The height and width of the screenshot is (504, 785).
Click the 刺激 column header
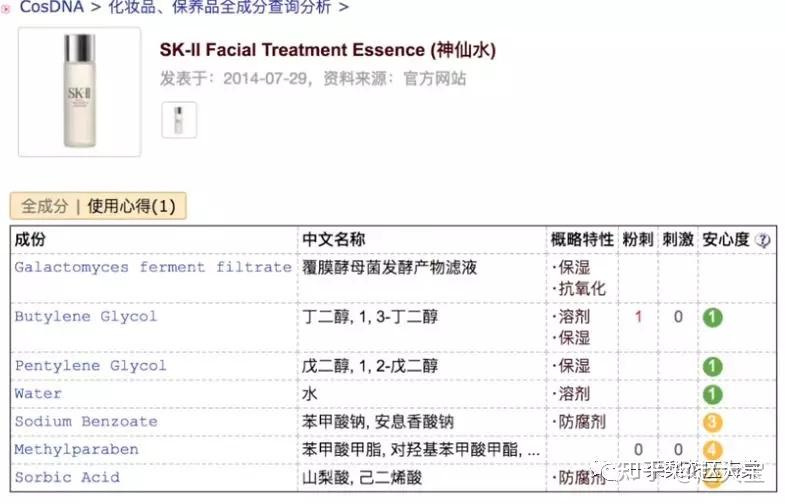point(678,240)
